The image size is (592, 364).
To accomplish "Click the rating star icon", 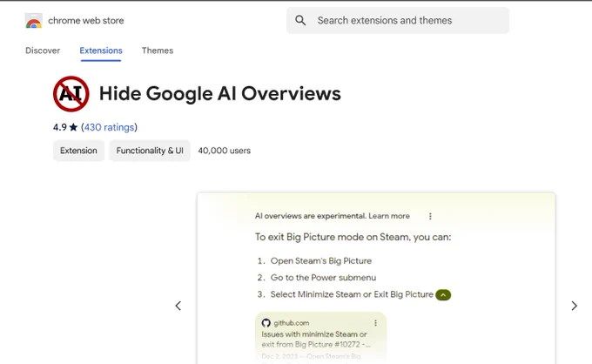I will [x=74, y=127].
